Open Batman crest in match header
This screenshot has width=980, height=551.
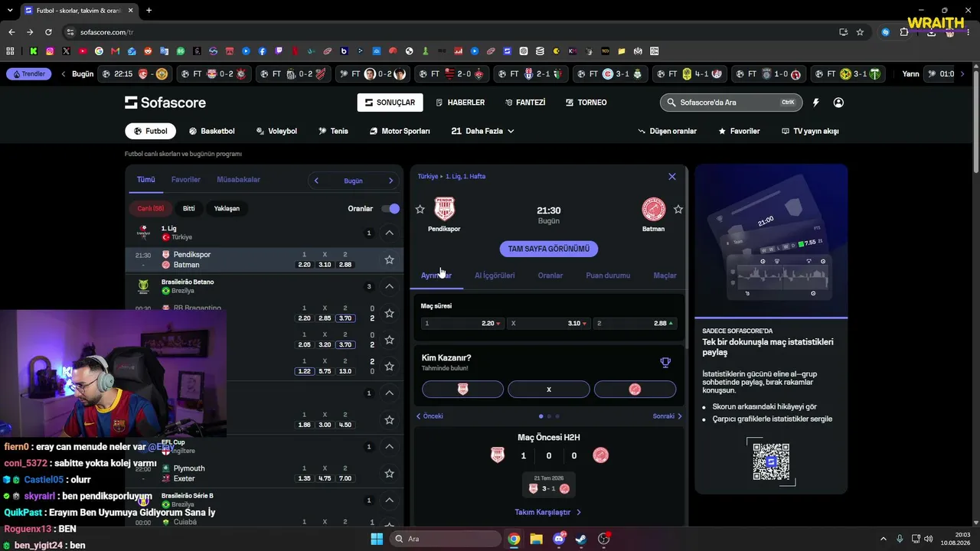tap(653, 209)
